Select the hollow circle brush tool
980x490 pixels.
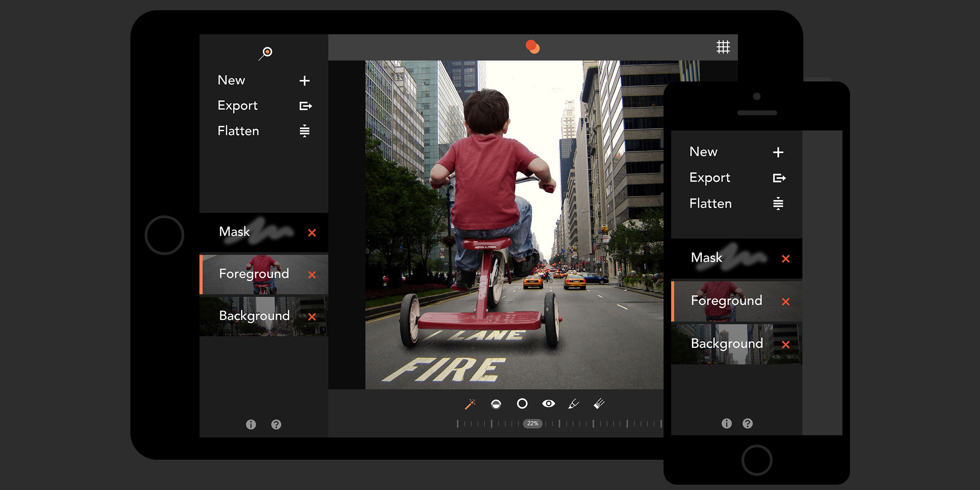coord(522,404)
